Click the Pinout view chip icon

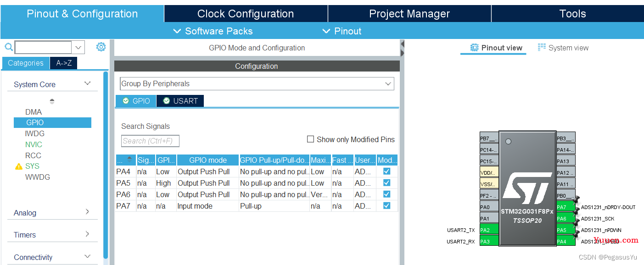pyautogui.click(x=475, y=48)
